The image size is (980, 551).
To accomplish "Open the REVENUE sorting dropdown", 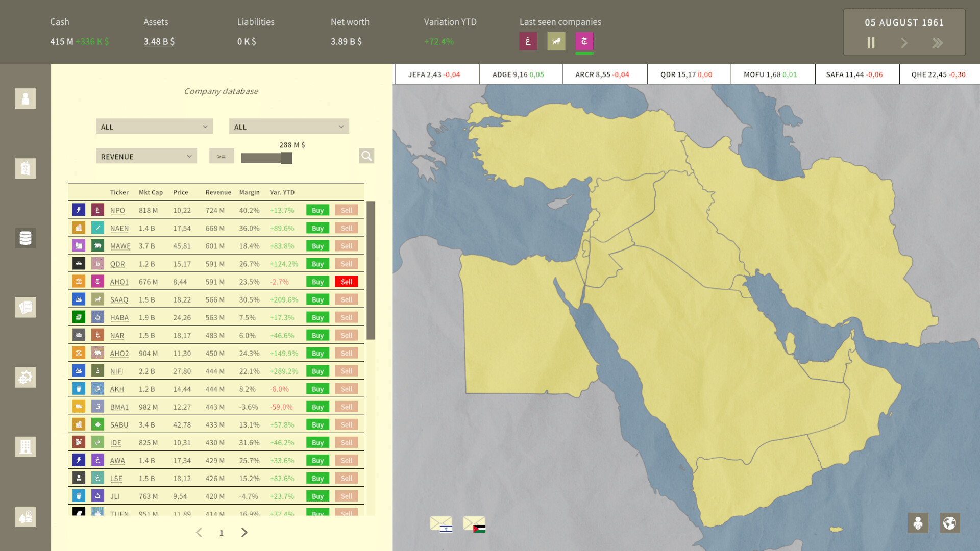I will point(146,156).
